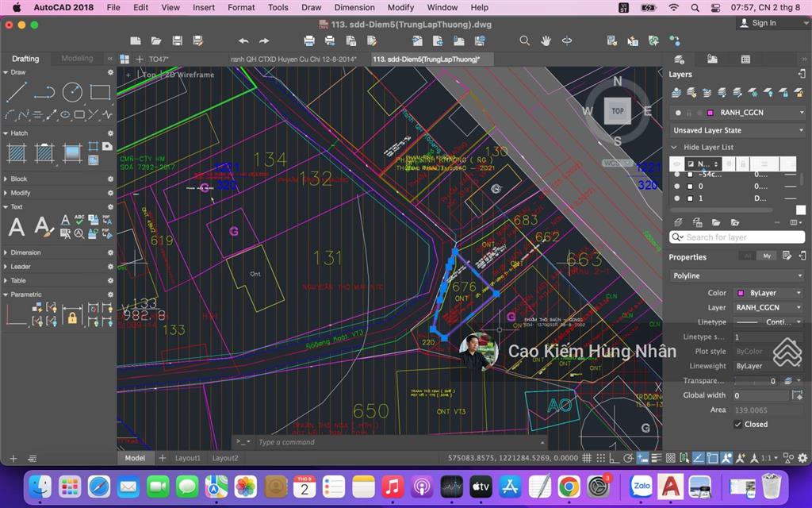
Task: Activate the Orbit tool in toolbar
Action: coord(567,41)
